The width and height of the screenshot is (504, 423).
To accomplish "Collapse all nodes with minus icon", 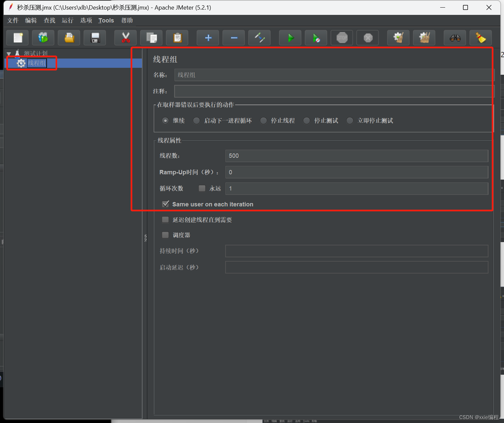I will coord(234,38).
